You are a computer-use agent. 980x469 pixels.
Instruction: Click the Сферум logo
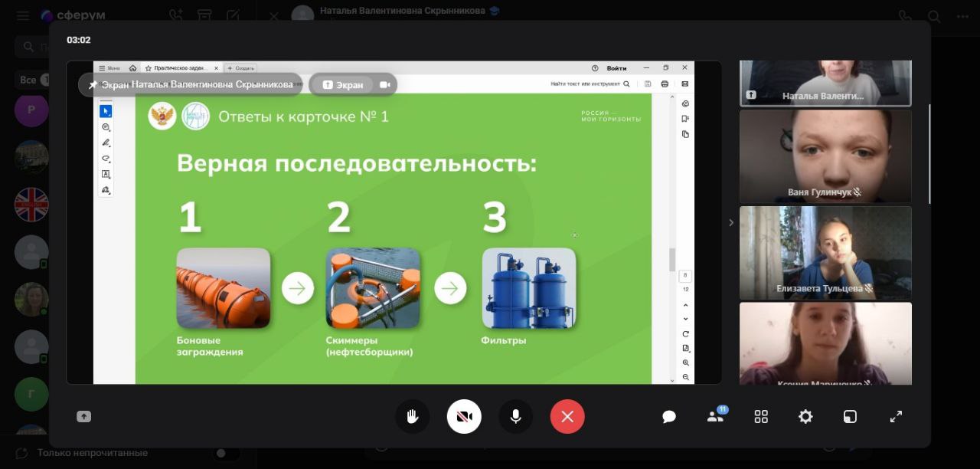pyautogui.click(x=73, y=15)
